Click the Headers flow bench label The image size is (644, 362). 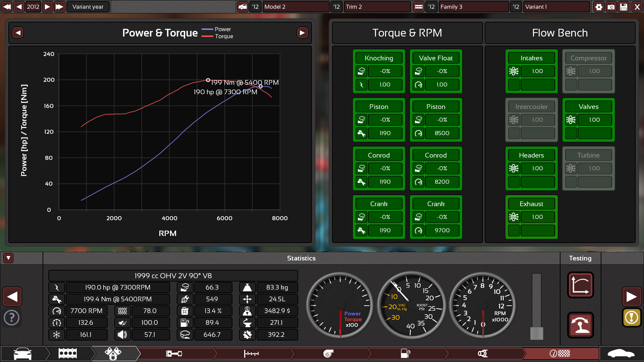(531, 155)
